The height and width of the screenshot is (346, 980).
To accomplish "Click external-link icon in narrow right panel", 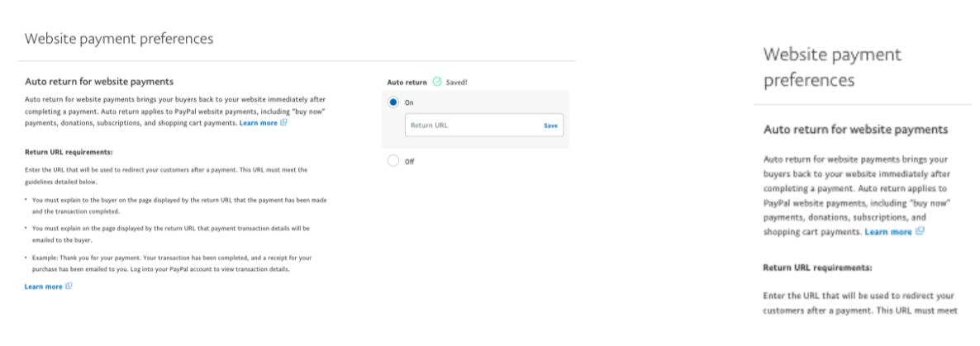I will (920, 232).
